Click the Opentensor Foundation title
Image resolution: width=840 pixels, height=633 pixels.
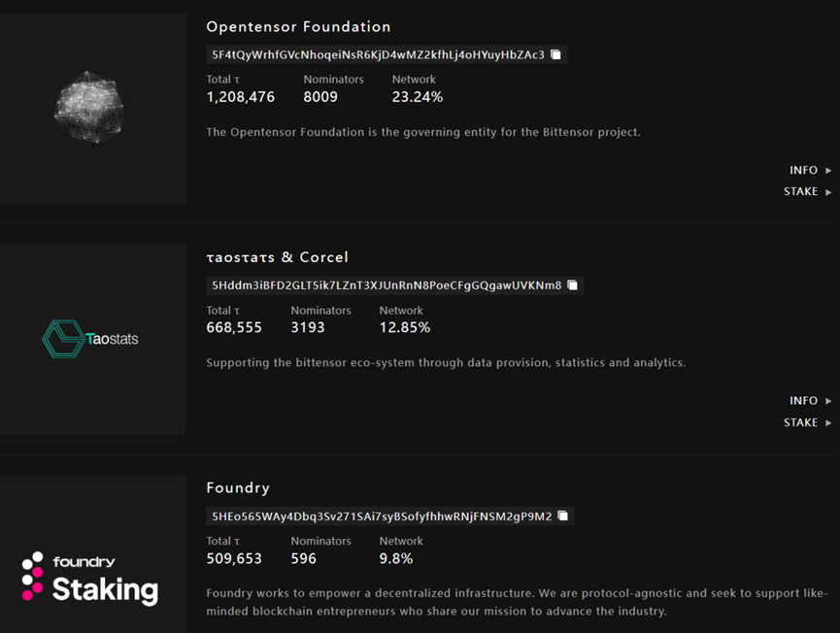[298, 27]
